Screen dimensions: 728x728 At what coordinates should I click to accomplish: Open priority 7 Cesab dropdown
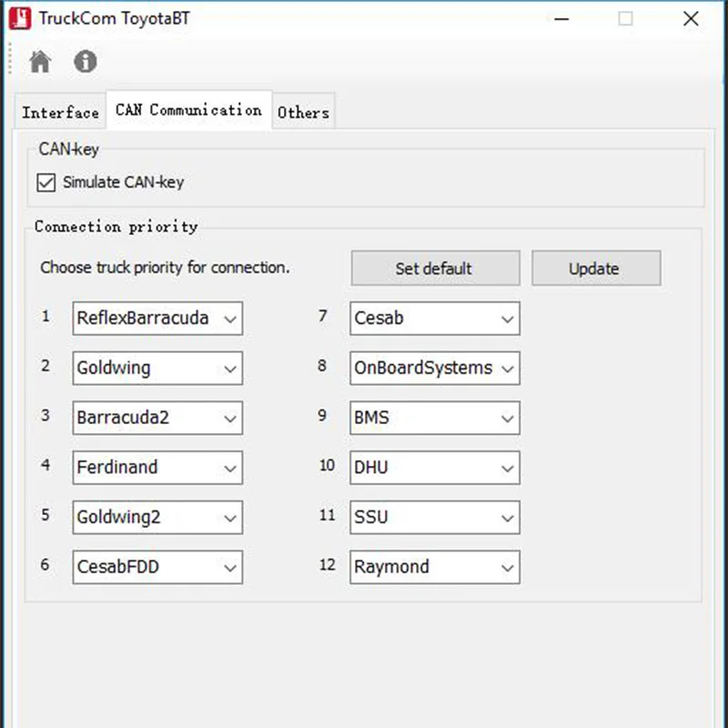tap(435, 318)
